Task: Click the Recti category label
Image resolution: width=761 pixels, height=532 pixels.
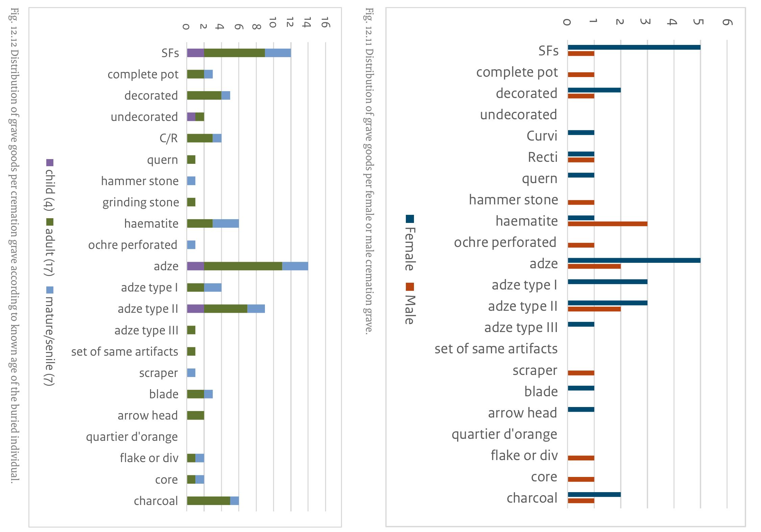Action: click(542, 157)
